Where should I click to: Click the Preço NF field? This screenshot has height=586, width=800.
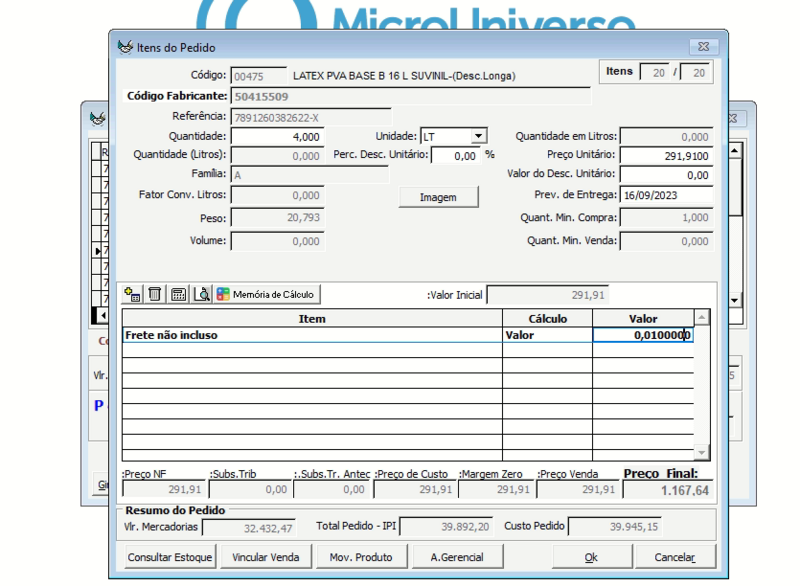coord(163,490)
